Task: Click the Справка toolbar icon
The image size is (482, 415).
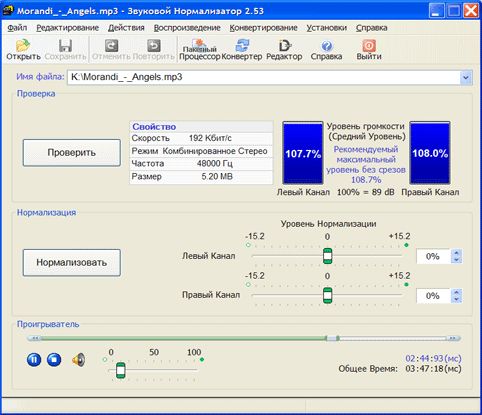Action: (x=327, y=46)
